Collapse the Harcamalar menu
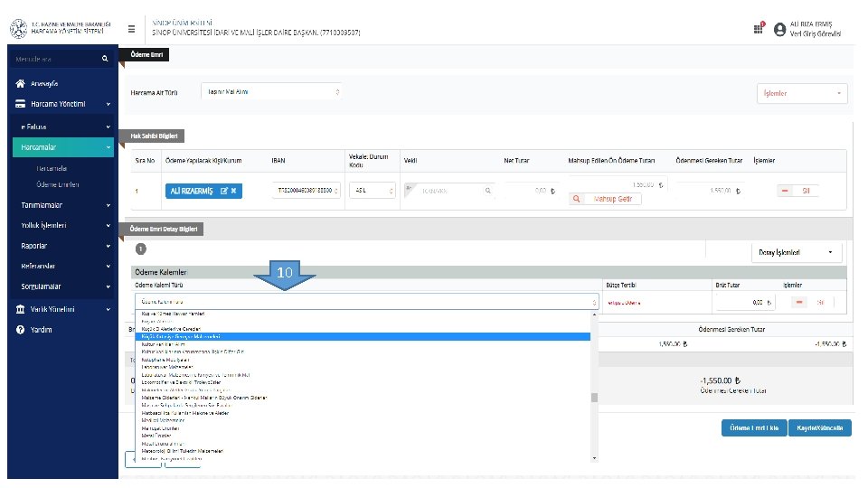 (62, 147)
